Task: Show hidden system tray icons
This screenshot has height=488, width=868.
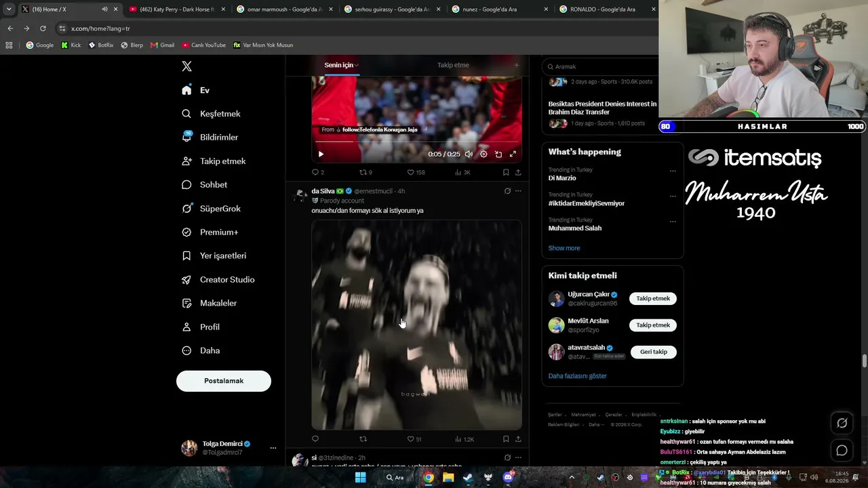Action: point(572,477)
